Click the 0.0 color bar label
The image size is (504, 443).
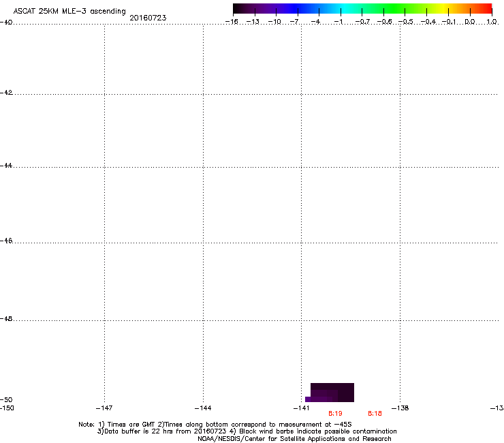pyautogui.click(x=470, y=22)
